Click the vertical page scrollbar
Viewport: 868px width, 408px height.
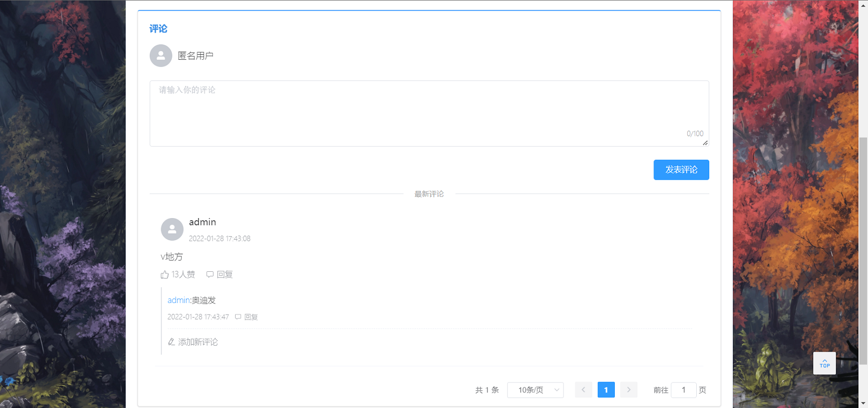coord(863,251)
